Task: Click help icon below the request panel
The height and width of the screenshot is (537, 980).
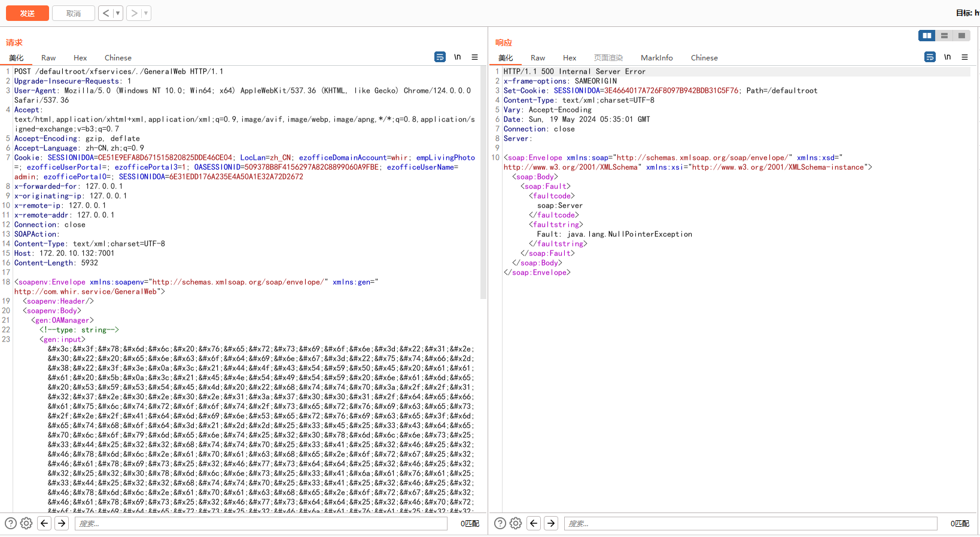Action: click(11, 523)
